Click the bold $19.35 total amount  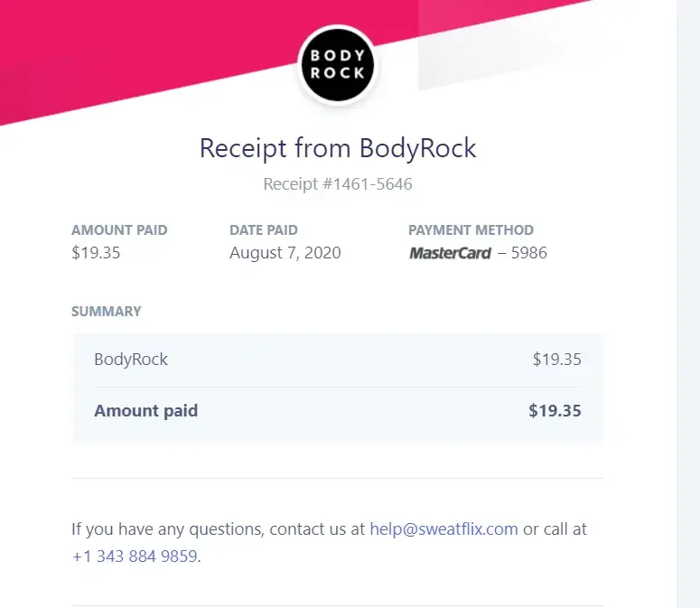coord(555,411)
